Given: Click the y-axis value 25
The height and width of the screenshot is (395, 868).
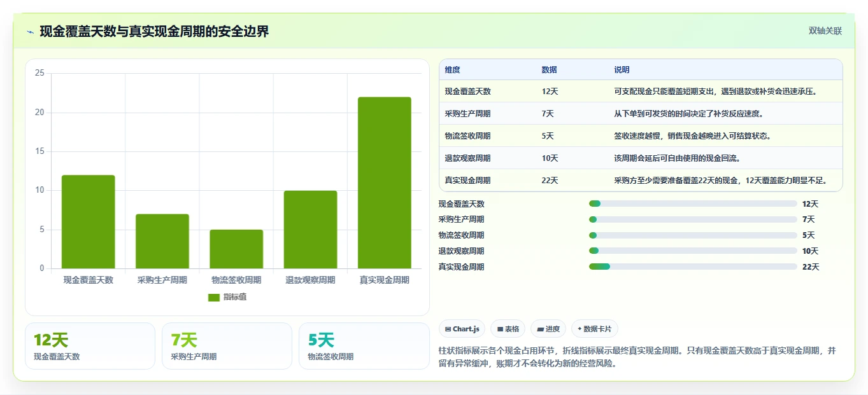Looking at the screenshot, I should pyautogui.click(x=39, y=73).
